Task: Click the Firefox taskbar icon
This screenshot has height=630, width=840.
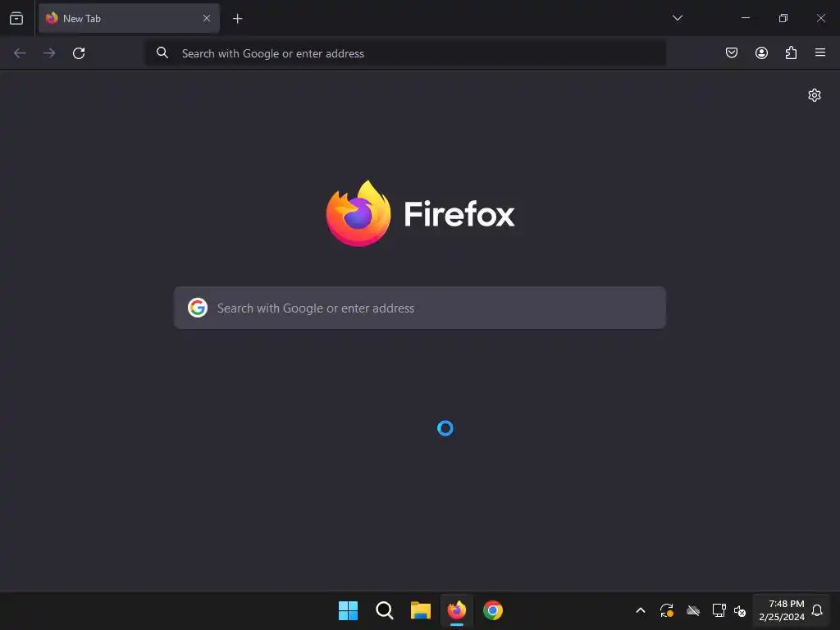Action: (x=456, y=610)
